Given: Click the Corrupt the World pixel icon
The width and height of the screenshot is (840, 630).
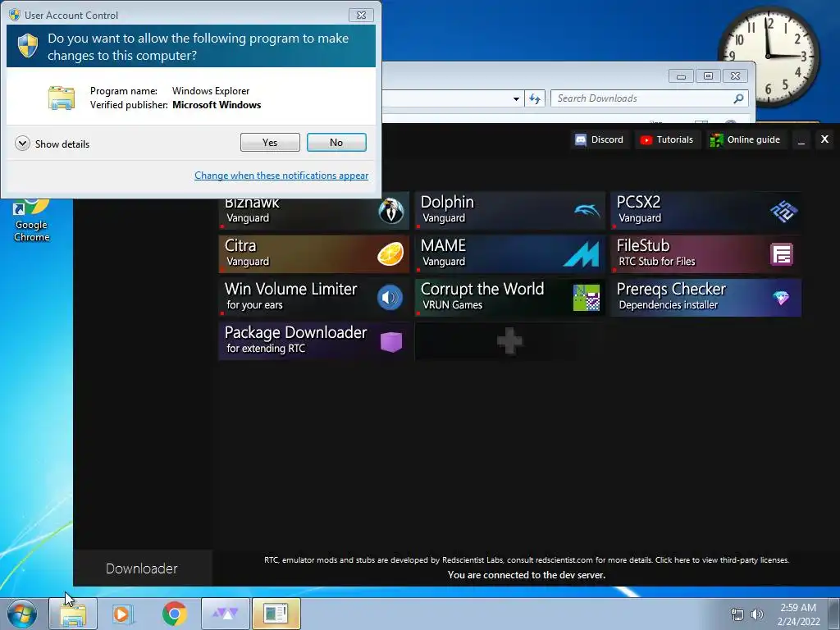Looking at the screenshot, I should tap(587, 298).
